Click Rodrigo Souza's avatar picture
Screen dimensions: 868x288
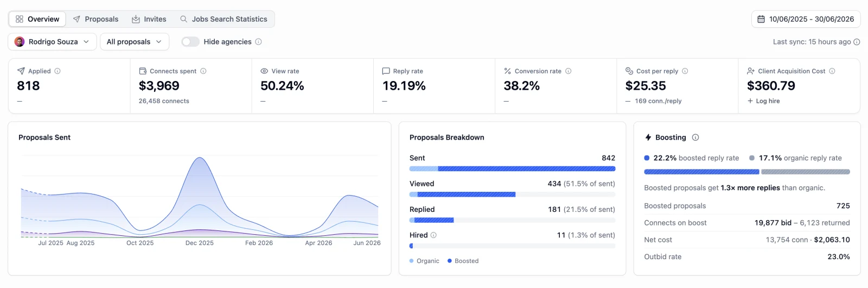(x=20, y=42)
